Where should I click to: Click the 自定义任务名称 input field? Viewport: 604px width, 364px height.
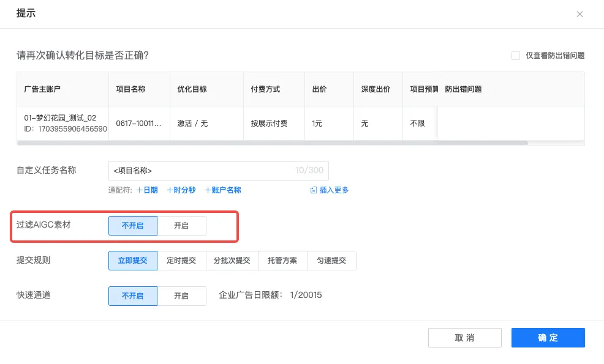tap(219, 171)
